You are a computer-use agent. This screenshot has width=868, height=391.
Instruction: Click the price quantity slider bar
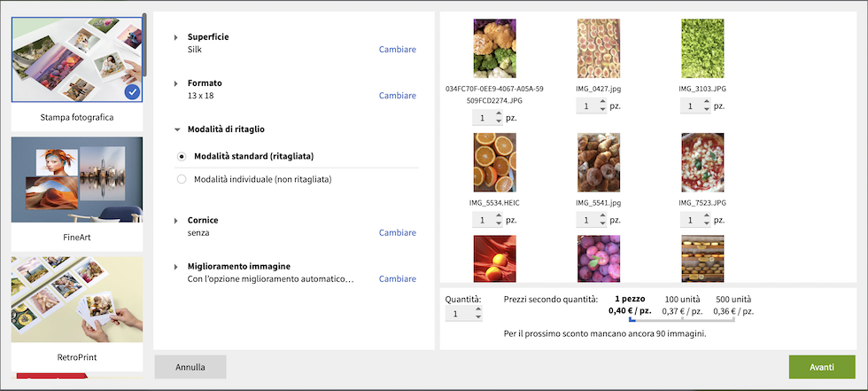(x=680, y=320)
